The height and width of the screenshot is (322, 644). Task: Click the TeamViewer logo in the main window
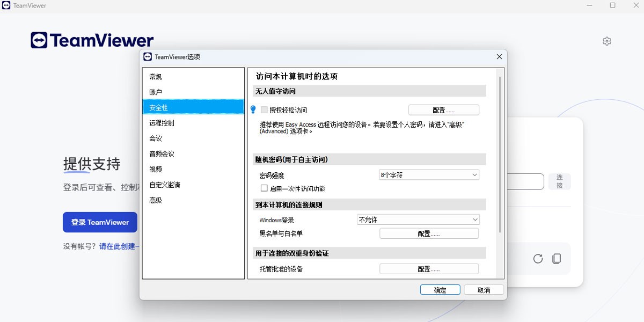(x=90, y=40)
